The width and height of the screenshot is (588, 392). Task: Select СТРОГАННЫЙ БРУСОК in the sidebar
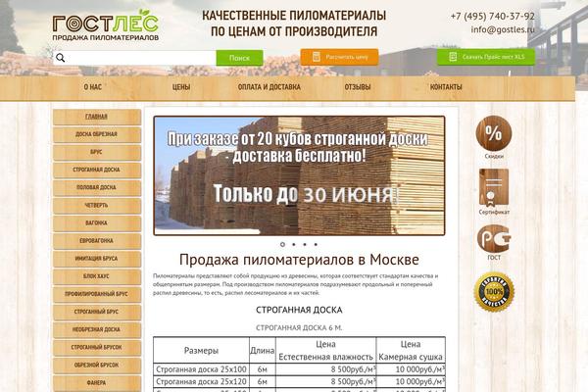click(97, 347)
